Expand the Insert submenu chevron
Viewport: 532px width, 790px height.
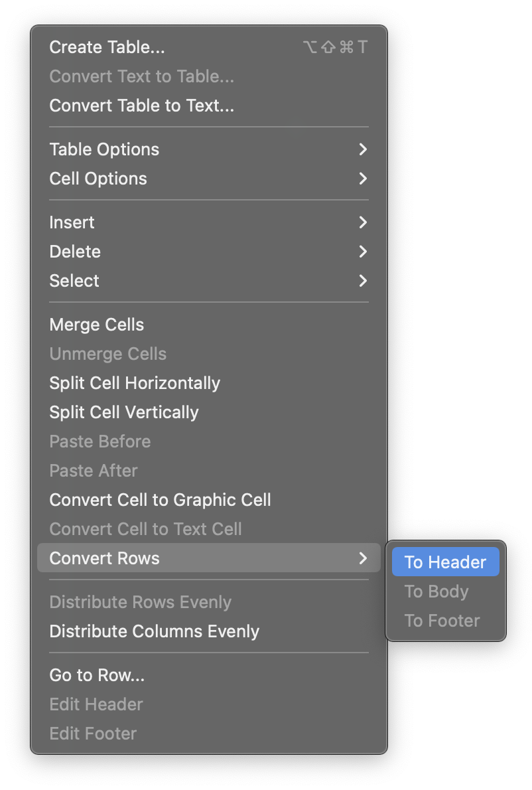tap(363, 223)
